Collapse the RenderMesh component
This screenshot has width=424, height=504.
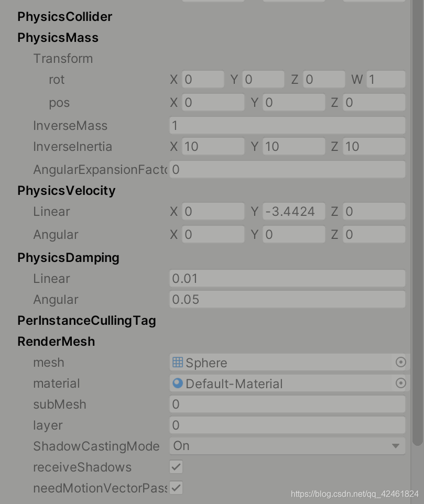(56, 341)
